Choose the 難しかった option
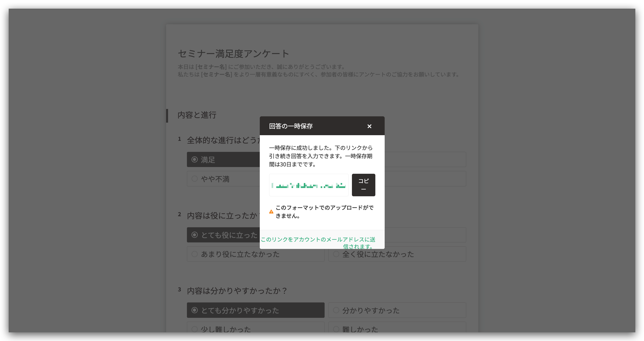 point(397,327)
